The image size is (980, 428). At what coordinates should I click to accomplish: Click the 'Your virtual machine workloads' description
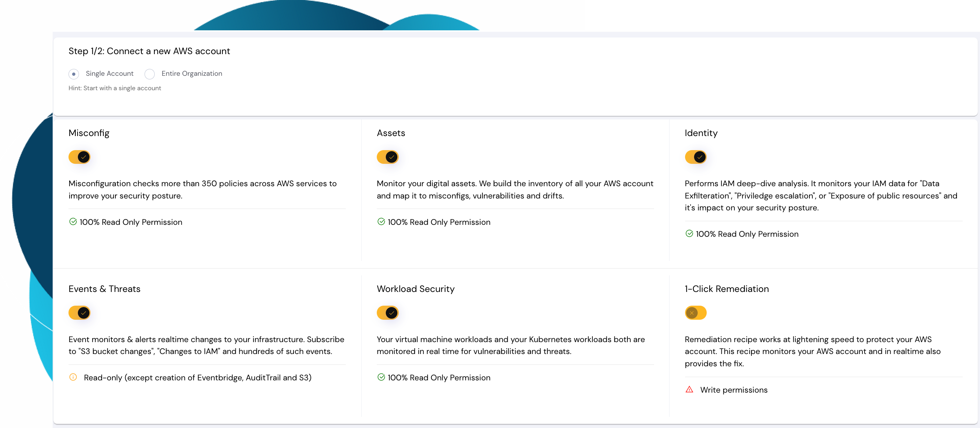point(511,345)
